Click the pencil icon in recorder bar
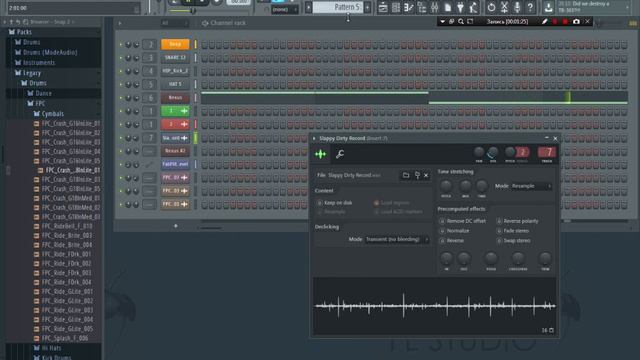Screen dimensions: 640x360 pos(544,22)
